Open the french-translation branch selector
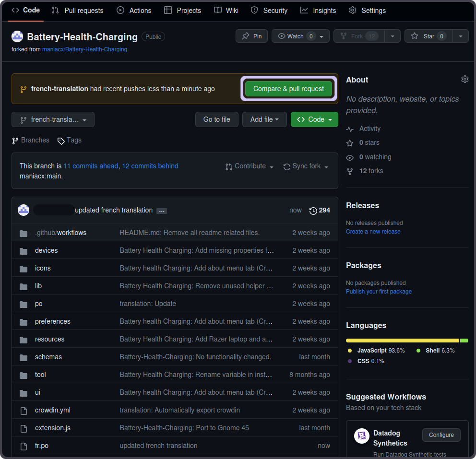The width and height of the screenshot is (476, 459). (53, 119)
